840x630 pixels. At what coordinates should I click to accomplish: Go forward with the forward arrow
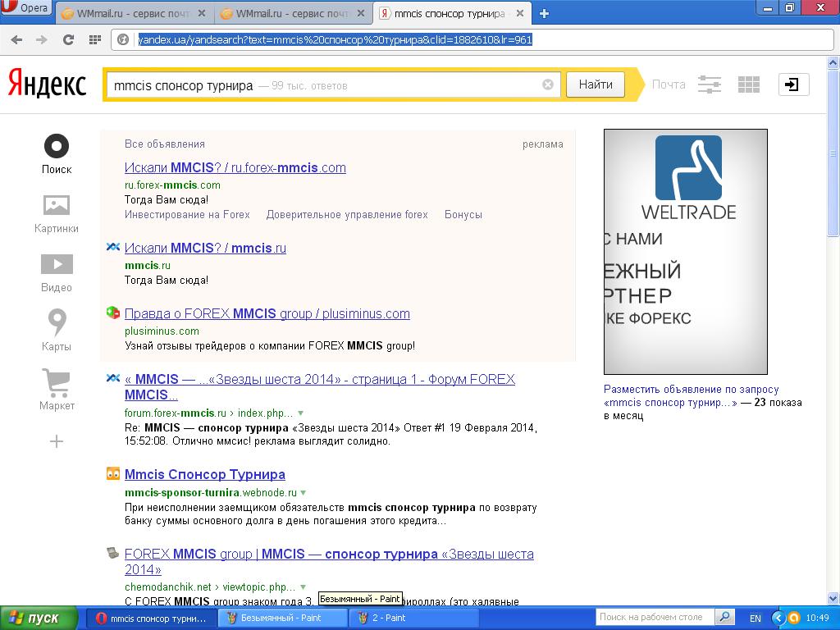click(41, 39)
